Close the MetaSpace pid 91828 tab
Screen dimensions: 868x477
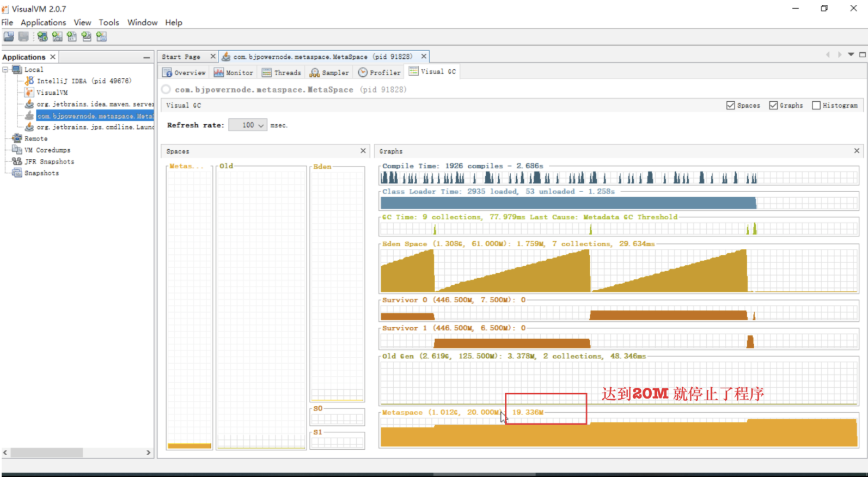pyautogui.click(x=424, y=56)
